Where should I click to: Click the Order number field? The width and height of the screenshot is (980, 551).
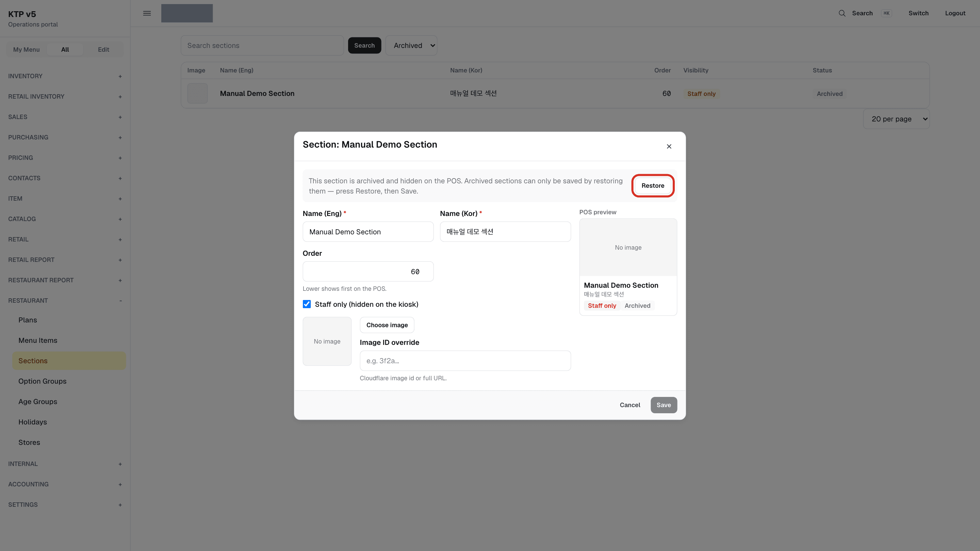[368, 271]
